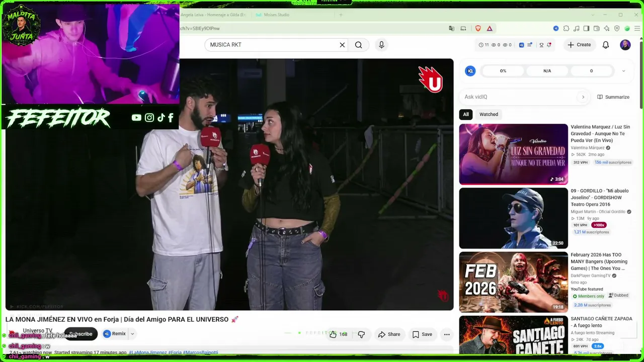Image resolution: width=644 pixels, height=362 pixels.
Task: Save the video to a playlist
Action: 422,334
